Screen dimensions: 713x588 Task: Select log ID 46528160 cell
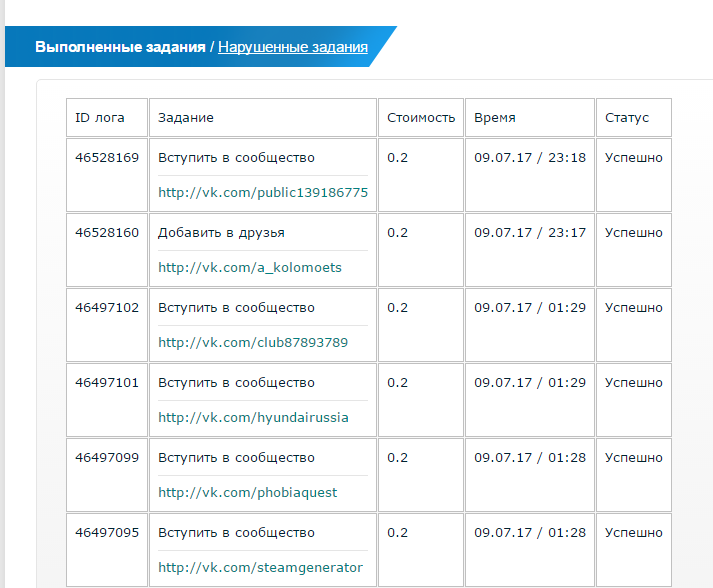107,250
